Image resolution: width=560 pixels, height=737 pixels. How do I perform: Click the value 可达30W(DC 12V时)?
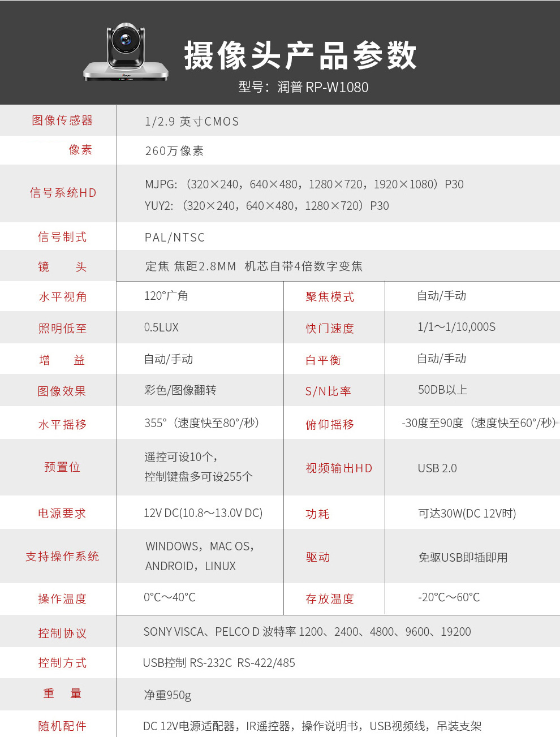point(467,514)
